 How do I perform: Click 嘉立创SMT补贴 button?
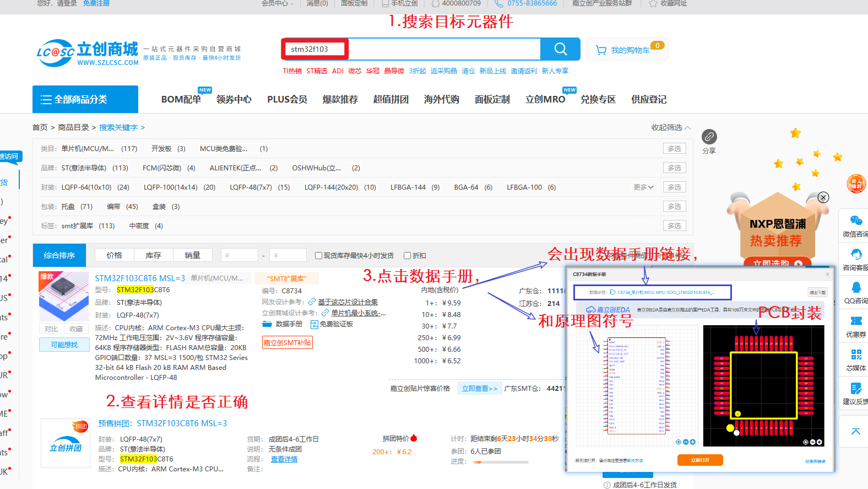point(287,342)
